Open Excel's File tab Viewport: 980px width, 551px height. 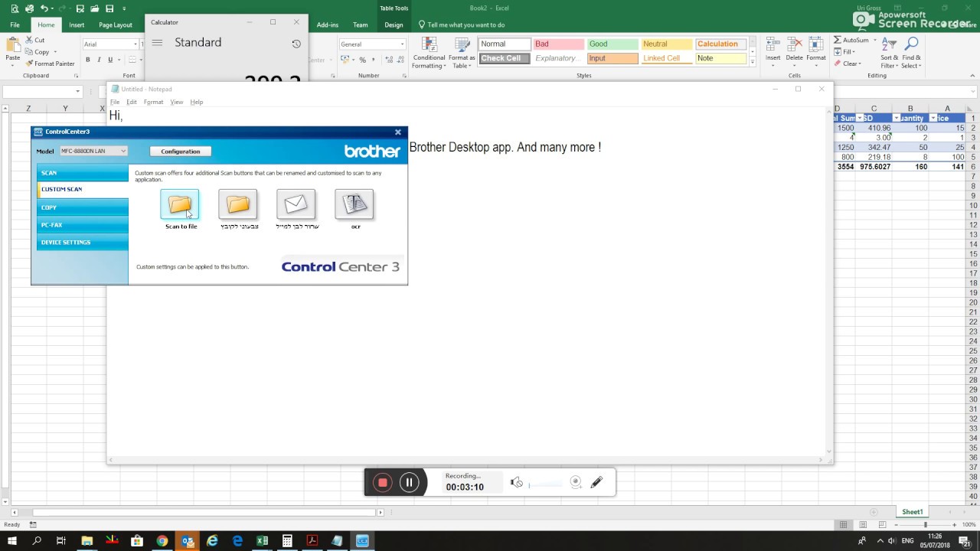15,24
